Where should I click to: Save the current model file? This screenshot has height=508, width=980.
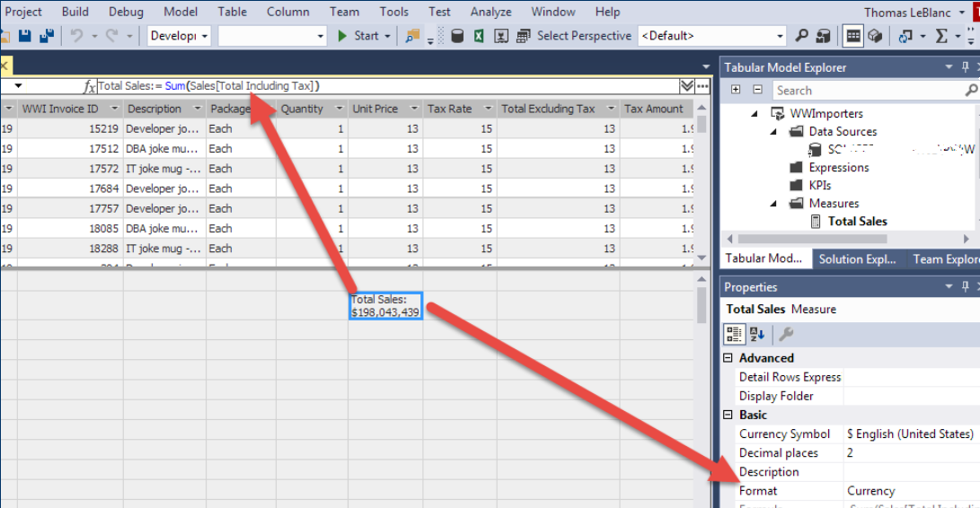pyautogui.click(x=24, y=36)
